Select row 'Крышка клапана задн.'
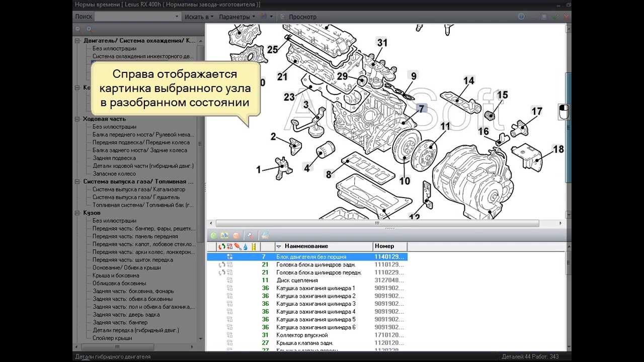Viewport: 644px width, 362px height. point(307,343)
